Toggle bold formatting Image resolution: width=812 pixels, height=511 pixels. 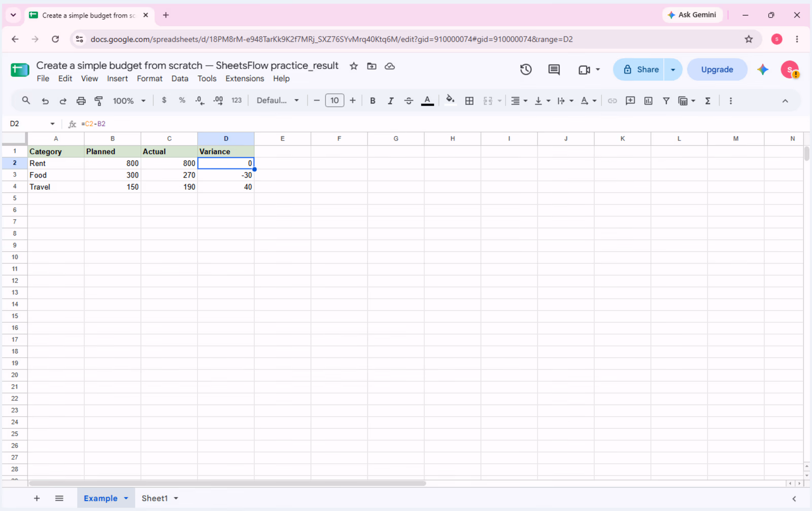point(373,101)
